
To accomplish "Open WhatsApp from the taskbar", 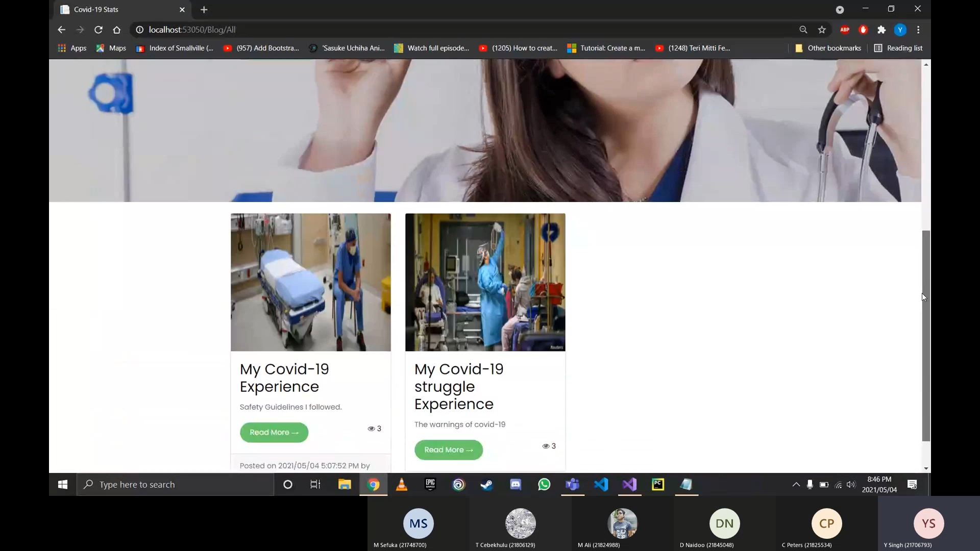I will tap(544, 484).
